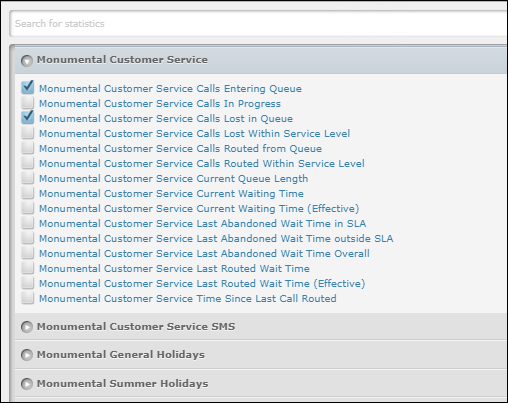Expand Monumental Customer Service SMS arrow icon
Image resolution: width=508 pixels, height=403 pixels.
pos(27,327)
